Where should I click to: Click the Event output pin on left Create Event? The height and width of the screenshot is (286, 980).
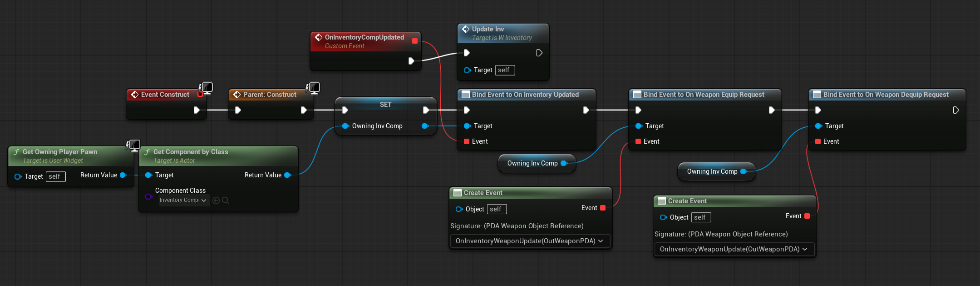[x=603, y=208]
